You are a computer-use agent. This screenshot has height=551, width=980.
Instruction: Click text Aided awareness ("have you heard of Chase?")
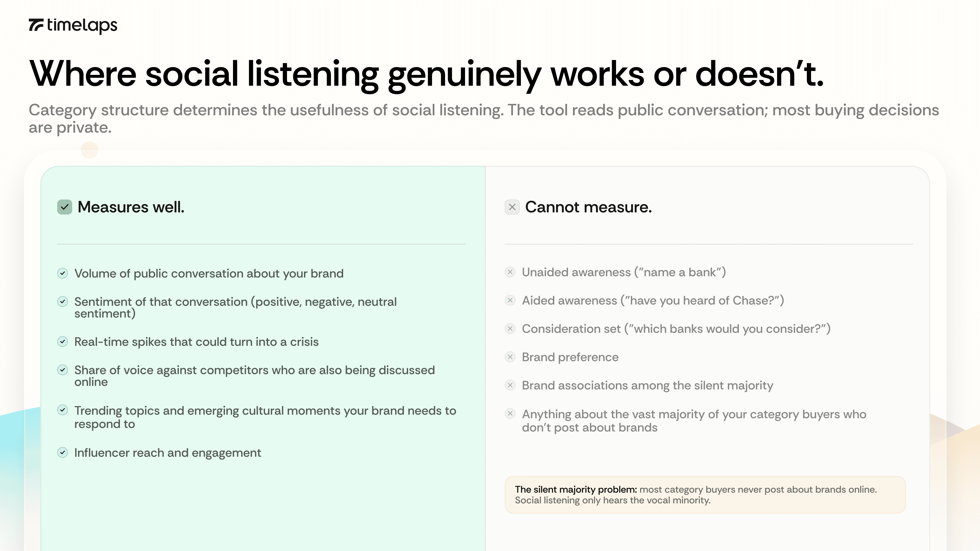coord(653,301)
